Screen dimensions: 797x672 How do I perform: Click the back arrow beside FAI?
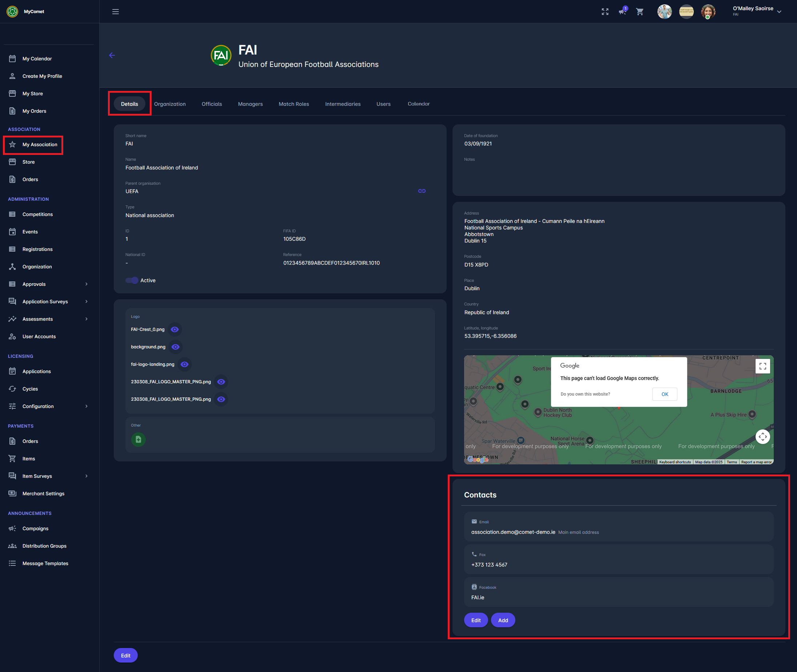point(112,55)
